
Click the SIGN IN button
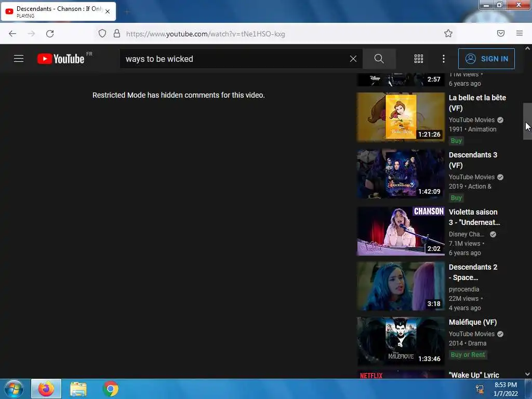pos(486,59)
